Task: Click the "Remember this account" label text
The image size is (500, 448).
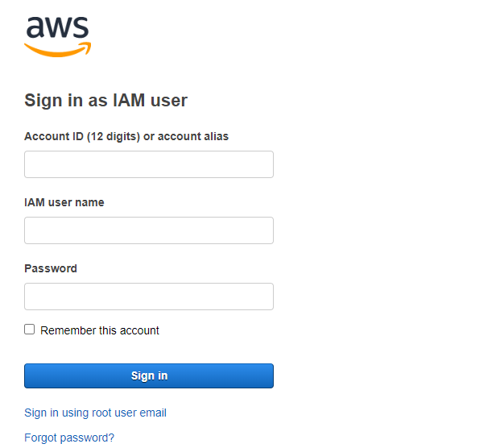Action: point(100,330)
